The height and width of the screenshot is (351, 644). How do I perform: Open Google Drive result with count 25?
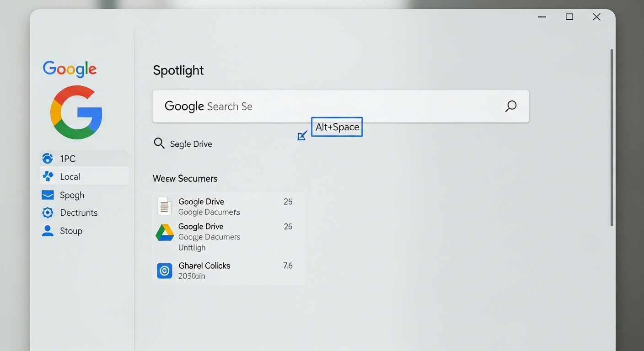(229, 206)
